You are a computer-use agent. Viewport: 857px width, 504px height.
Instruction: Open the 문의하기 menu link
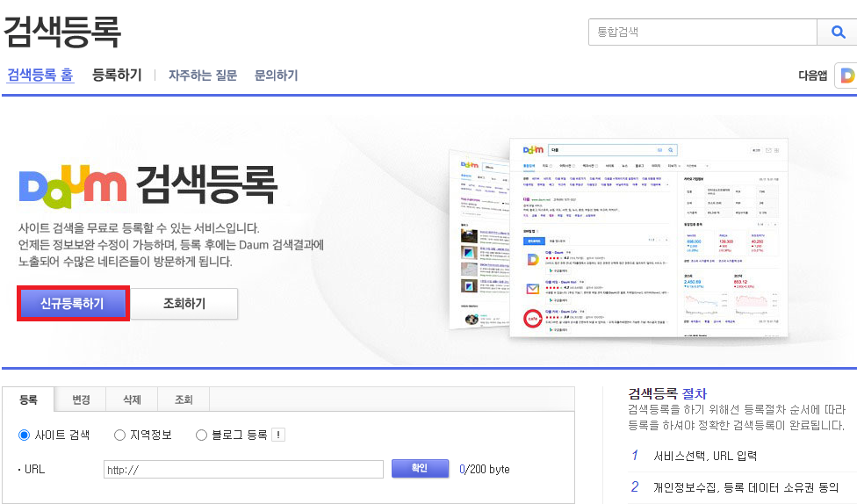[277, 76]
